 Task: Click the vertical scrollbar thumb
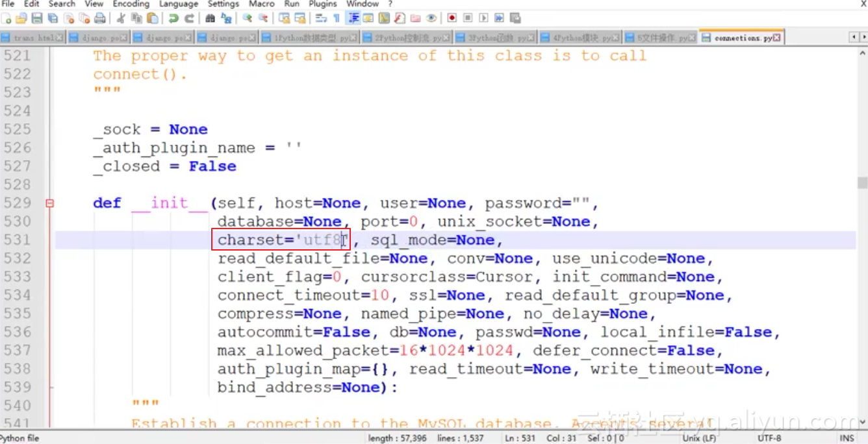click(x=862, y=182)
